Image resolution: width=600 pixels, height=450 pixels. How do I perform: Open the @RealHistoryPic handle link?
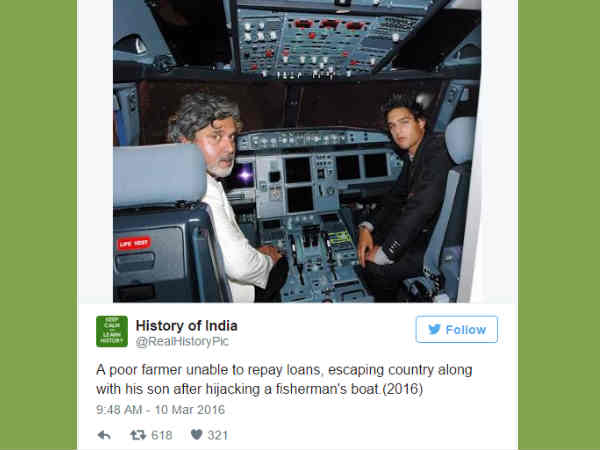point(182,341)
